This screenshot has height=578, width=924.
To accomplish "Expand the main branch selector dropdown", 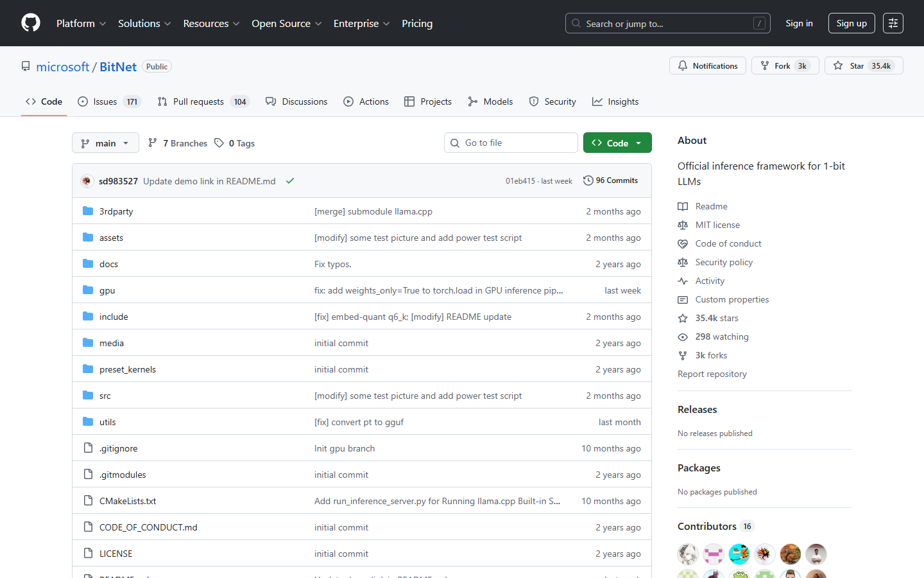I will (x=105, y=143).
